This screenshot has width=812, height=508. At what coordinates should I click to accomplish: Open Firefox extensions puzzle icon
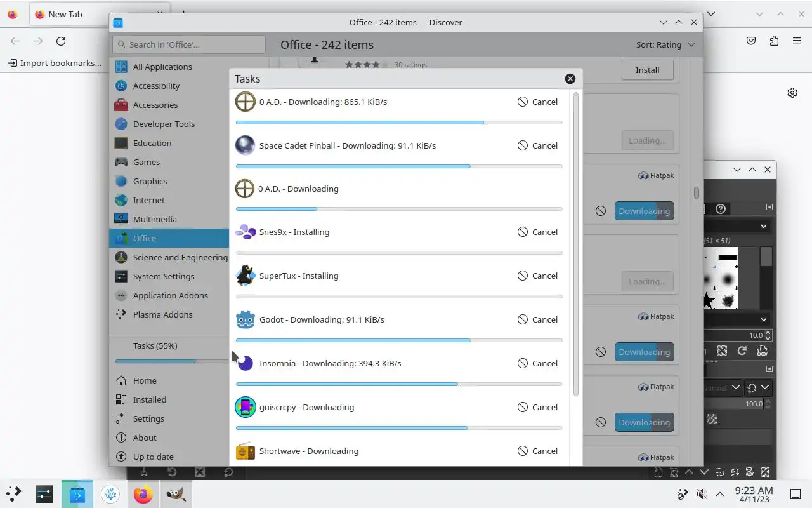774,41
